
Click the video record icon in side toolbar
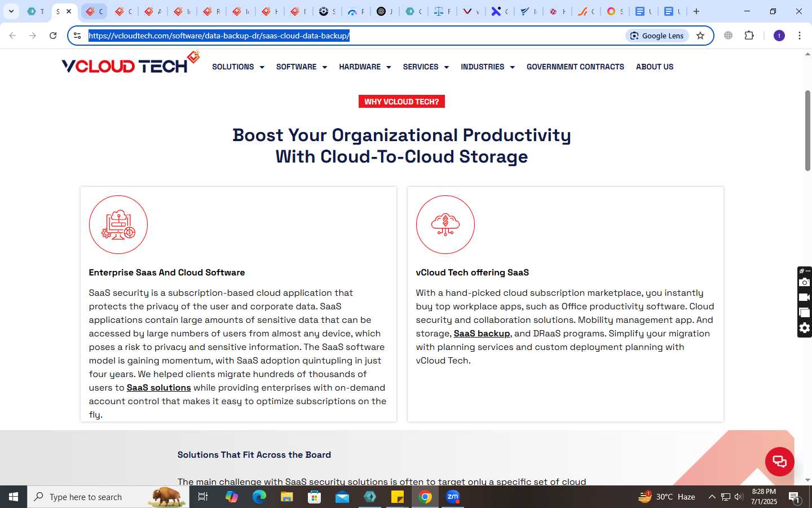(x=805, y=297)
